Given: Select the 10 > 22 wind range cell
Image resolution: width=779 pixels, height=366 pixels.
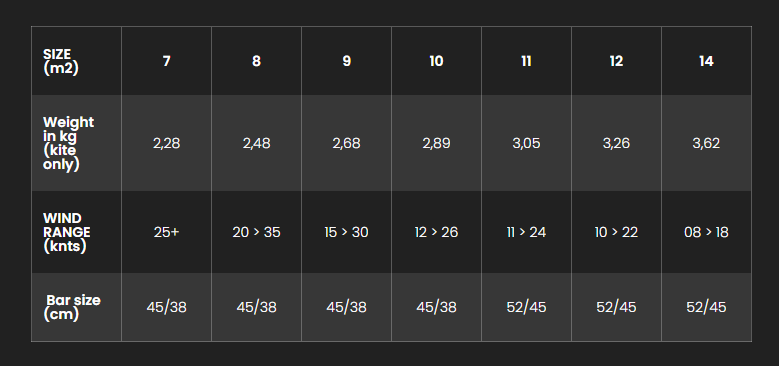Looking at the screenshot, I should [x=616, y=232].
